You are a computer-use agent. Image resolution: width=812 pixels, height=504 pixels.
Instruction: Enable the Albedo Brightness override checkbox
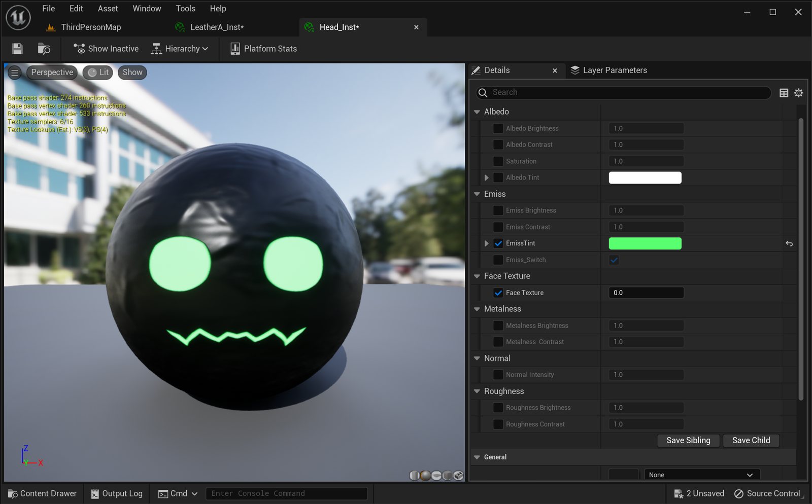(x=498, y=129)
